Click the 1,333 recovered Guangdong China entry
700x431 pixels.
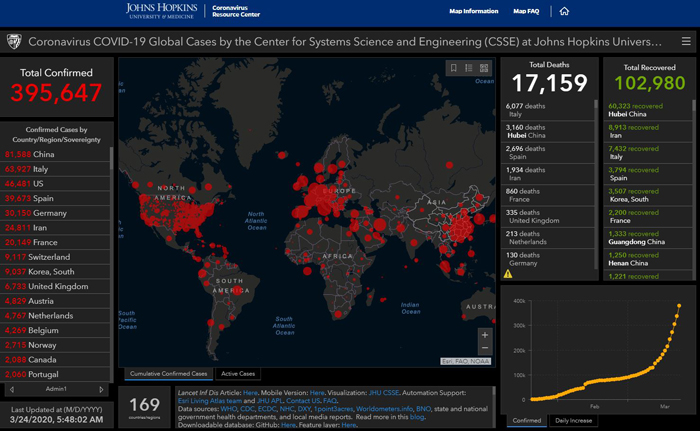click(648, 238)
